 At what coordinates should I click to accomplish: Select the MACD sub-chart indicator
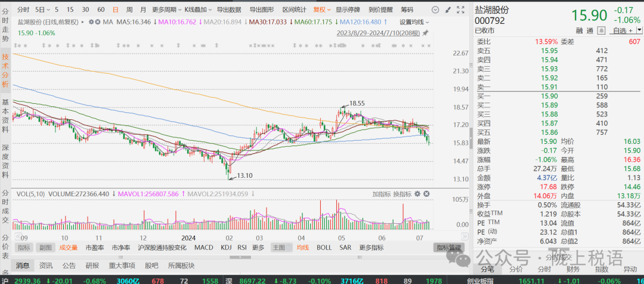point(203,247)
